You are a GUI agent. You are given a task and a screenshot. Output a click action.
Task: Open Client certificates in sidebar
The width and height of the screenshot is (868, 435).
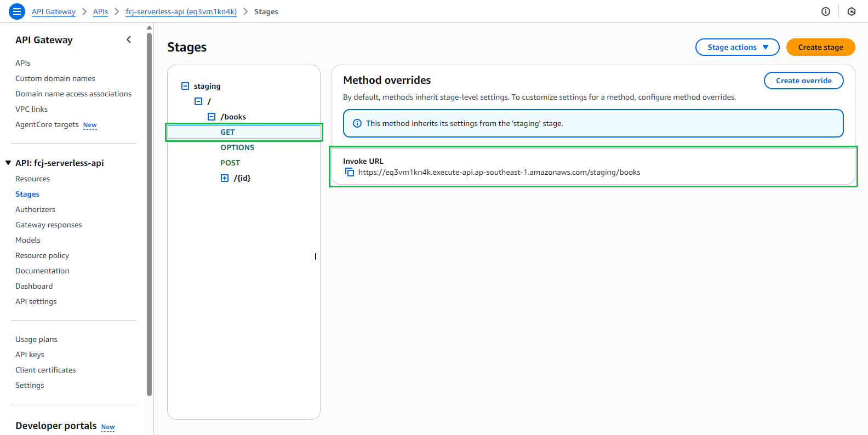(x=46, y=370)
